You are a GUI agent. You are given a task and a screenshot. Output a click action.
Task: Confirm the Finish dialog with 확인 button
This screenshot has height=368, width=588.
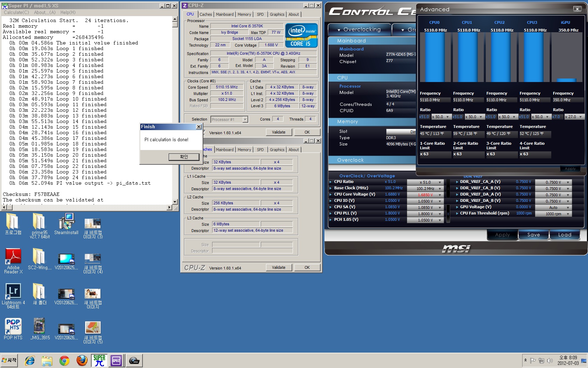[x=184, y=157]
